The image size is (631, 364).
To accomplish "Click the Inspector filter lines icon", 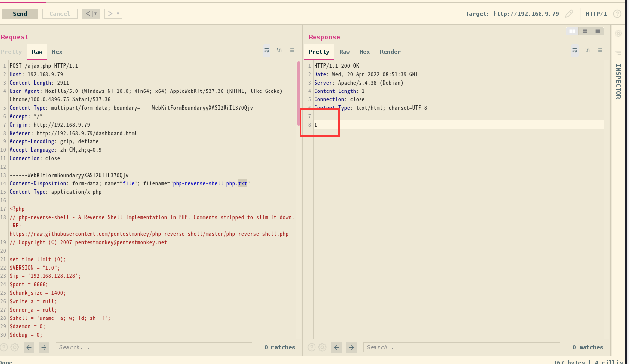I will [618, 53].
